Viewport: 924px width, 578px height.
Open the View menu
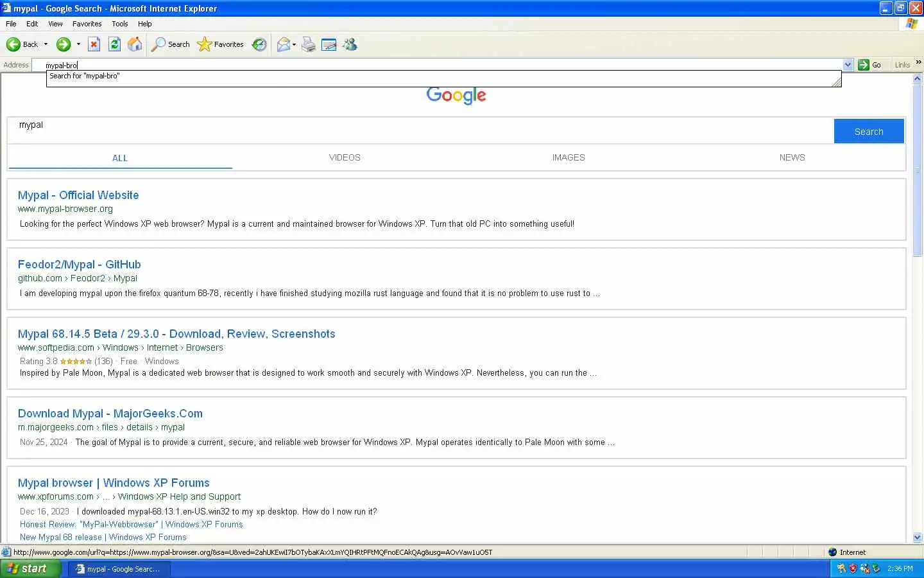(55, 24)
